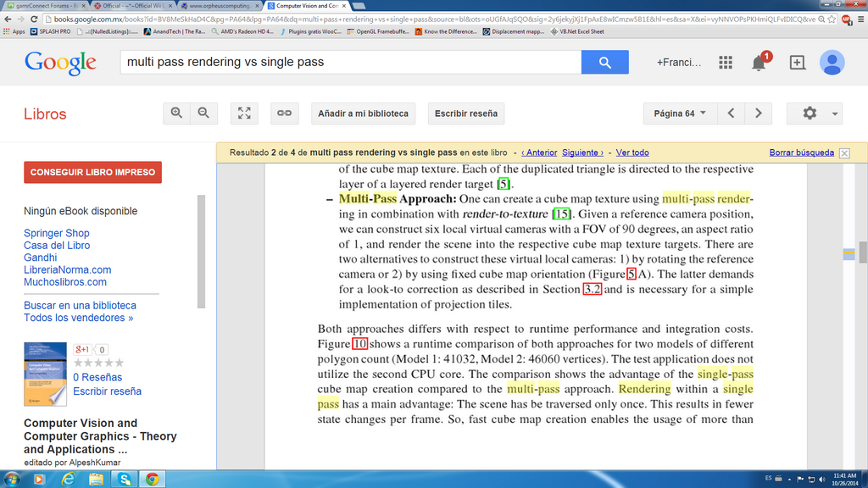Viewport: 868px width, 488px height.
Task: Open Skype from taskbar
Action: click(125, 480)
